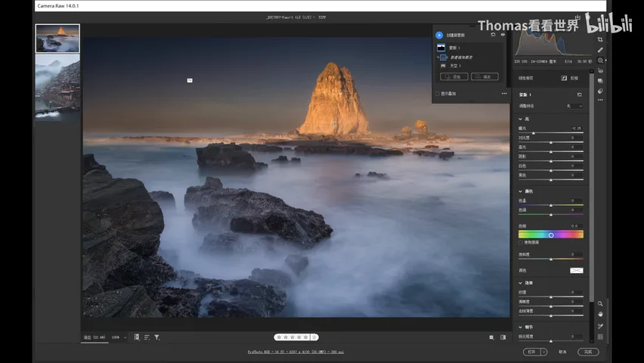Open the Snapshots panel icon
This screenshot has height=363, width=644.
click(x=600, y=81)
